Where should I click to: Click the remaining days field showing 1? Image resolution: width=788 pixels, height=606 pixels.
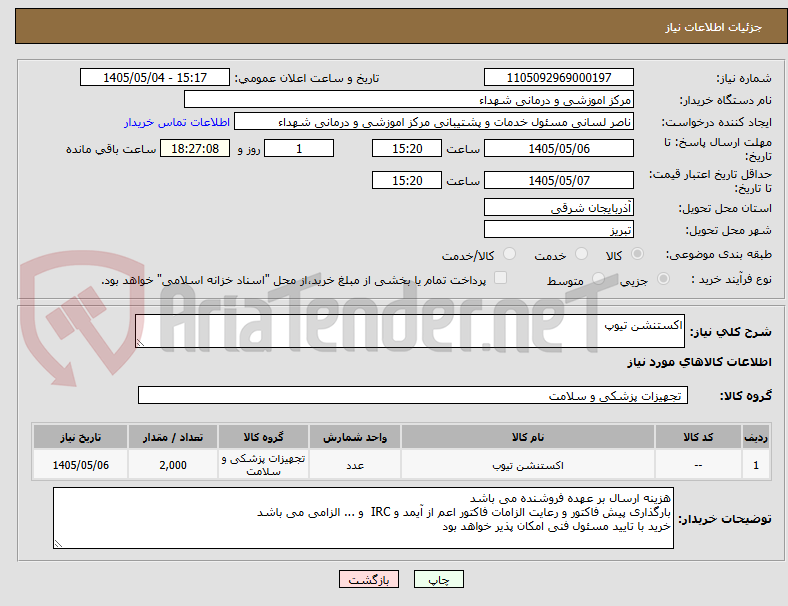[299, 149]
